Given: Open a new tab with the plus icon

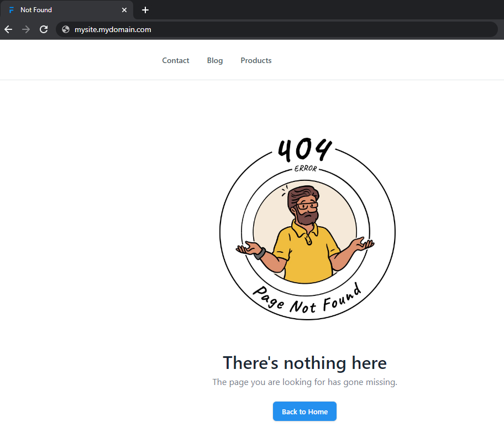Looking at the screenshot, I should click(x=145, y=10).
